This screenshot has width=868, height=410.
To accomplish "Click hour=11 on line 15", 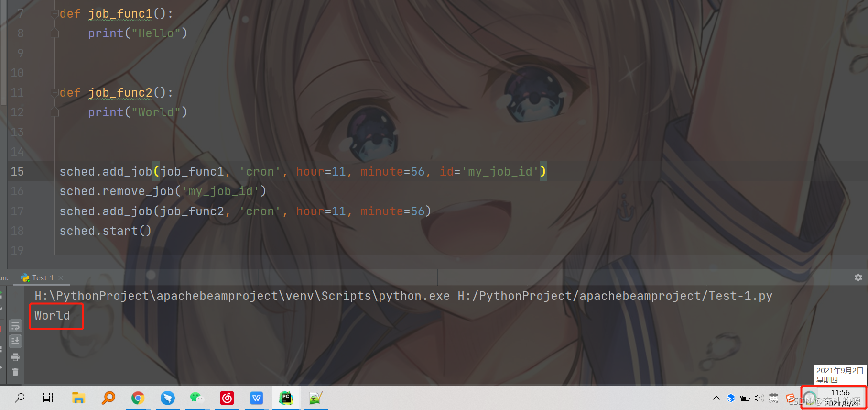I will pyautogui.click(x=321, y=172).
